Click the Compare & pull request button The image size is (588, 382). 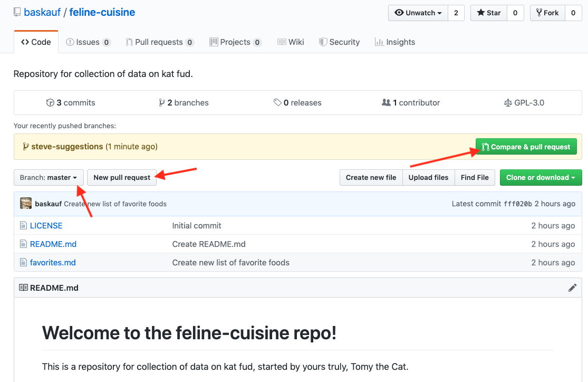pos(526,147)
